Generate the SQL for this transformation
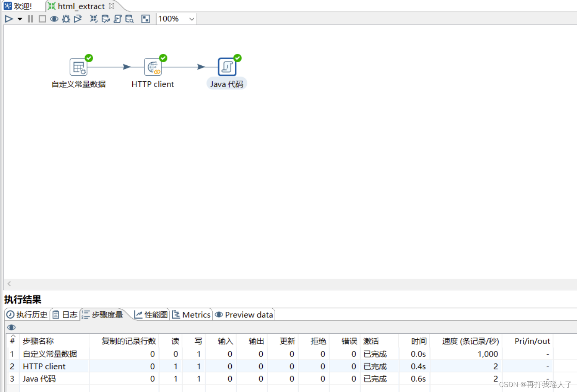This screenshot has width=577, height=392. 117,19
